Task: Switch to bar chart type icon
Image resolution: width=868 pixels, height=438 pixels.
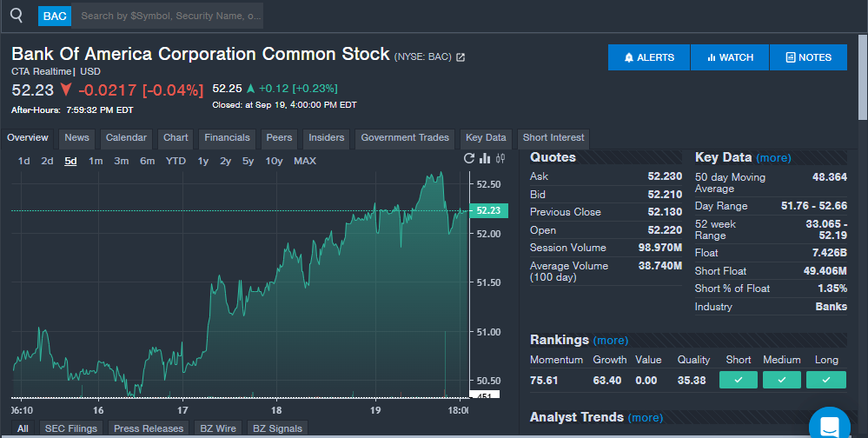Action: pos(485,159)
